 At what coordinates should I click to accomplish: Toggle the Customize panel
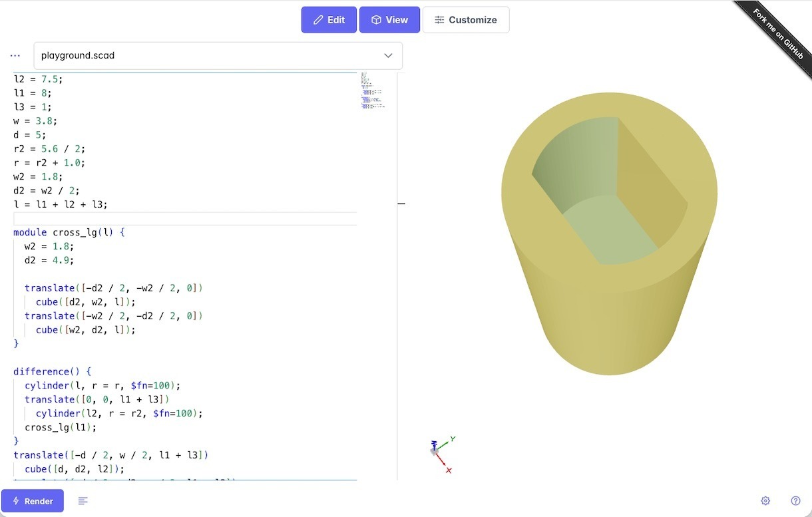coord(466,20)
